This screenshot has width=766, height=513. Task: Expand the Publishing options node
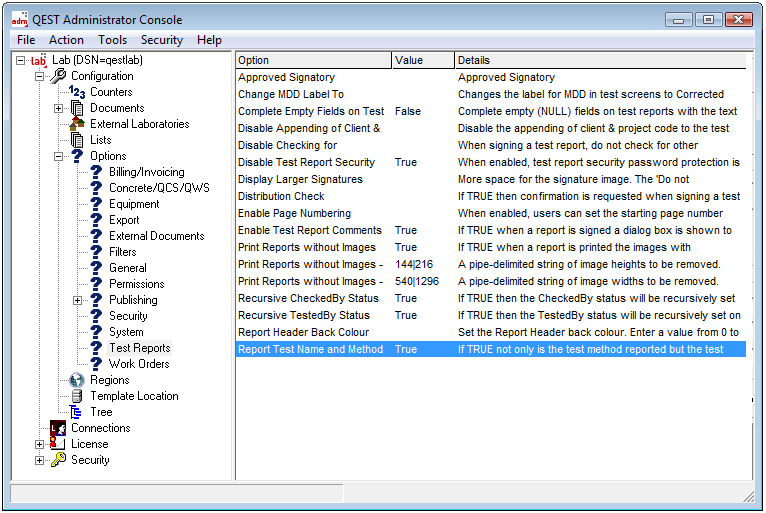coord(78,300)
